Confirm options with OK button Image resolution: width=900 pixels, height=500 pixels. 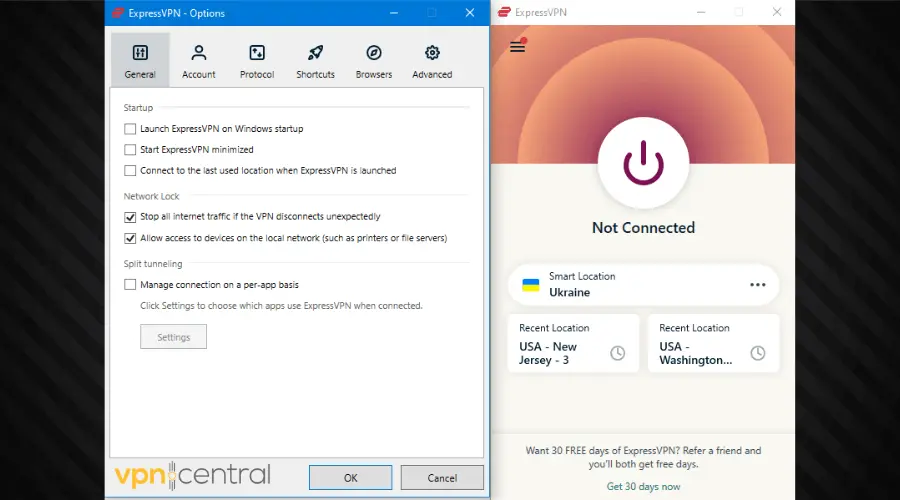(x=351, y=478)
